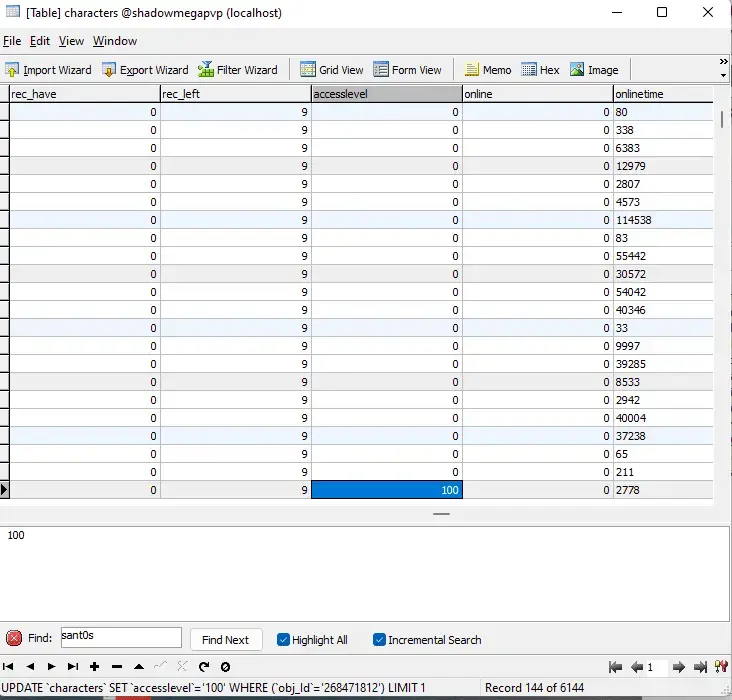Image resolution: width=732 pixels, height=700 pixels.
Task: Select onlinetime cell 55442
Action: 663,256
